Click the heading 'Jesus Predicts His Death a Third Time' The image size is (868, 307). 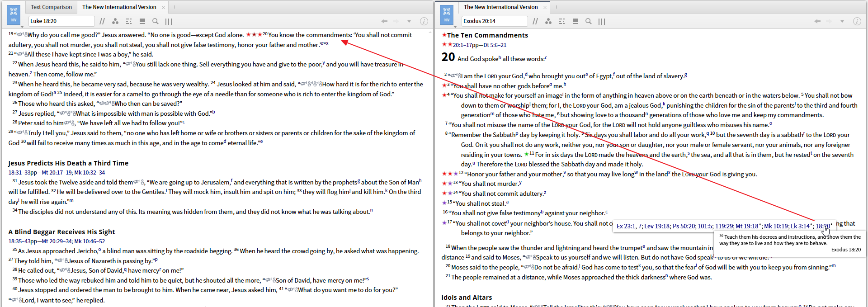click(x=68, y=163)
